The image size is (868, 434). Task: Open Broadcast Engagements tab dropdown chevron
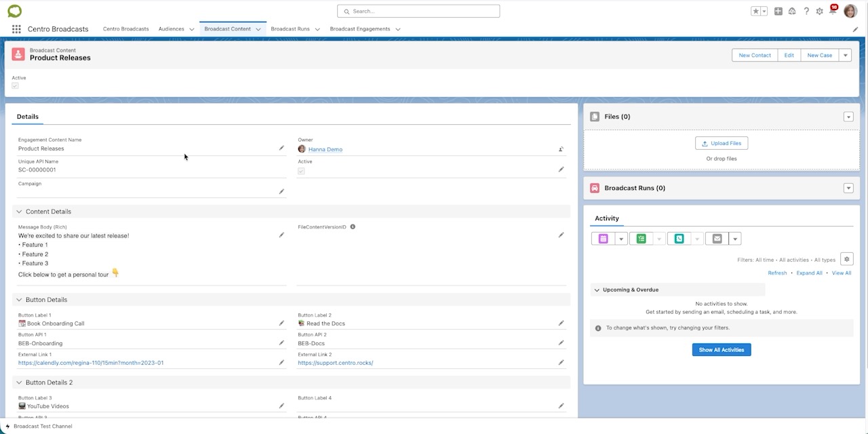[397, 29]
